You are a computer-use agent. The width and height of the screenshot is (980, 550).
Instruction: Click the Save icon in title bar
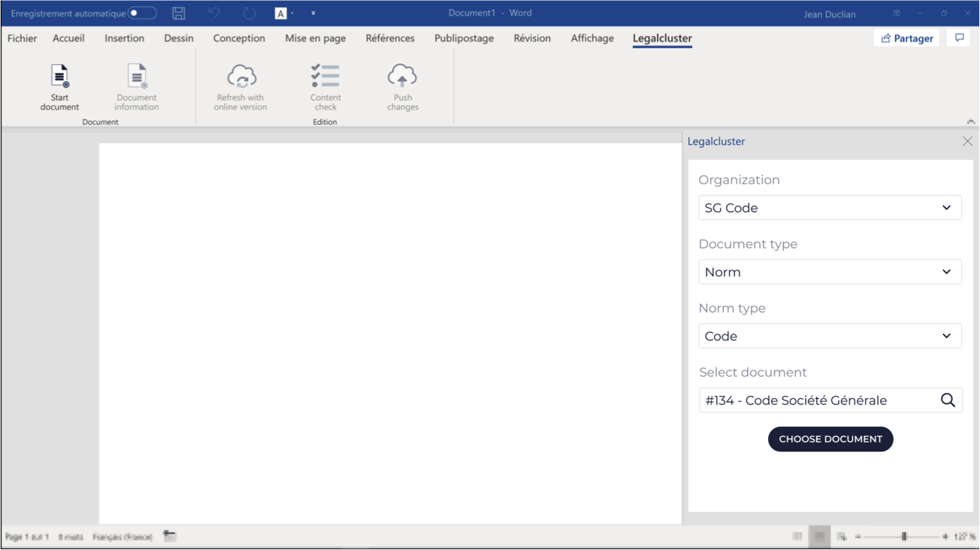pyautogui.click(x=179, y=14)
